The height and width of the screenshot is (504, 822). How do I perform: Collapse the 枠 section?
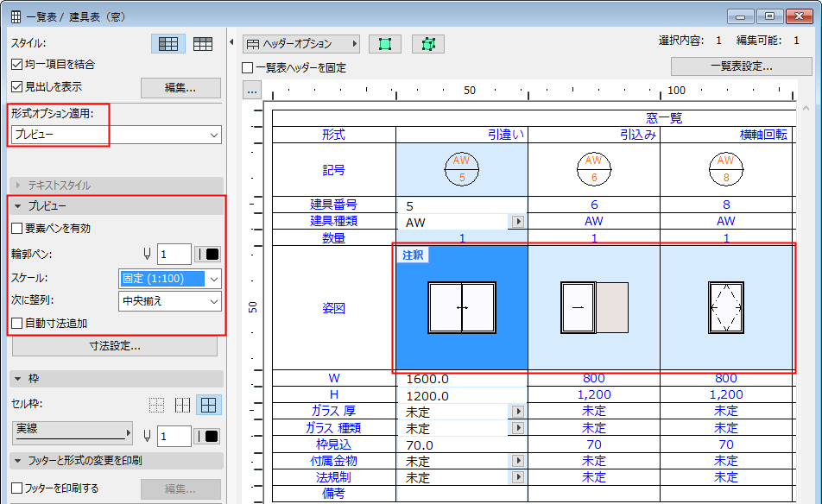pos(117,379)
